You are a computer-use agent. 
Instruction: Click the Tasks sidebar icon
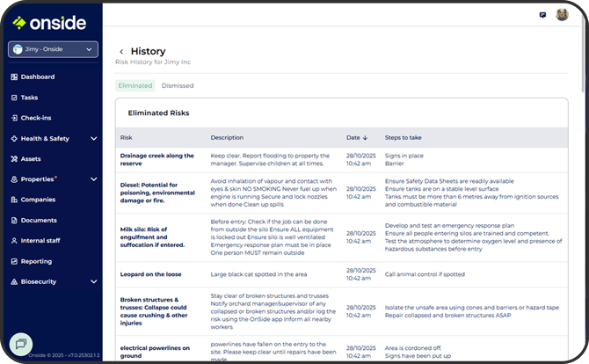point(14,98)
